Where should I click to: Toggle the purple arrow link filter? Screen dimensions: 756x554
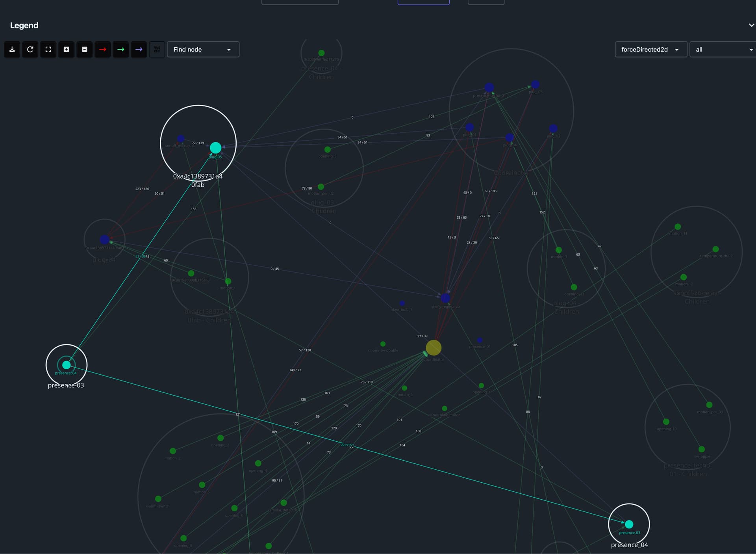coord(139,49)
